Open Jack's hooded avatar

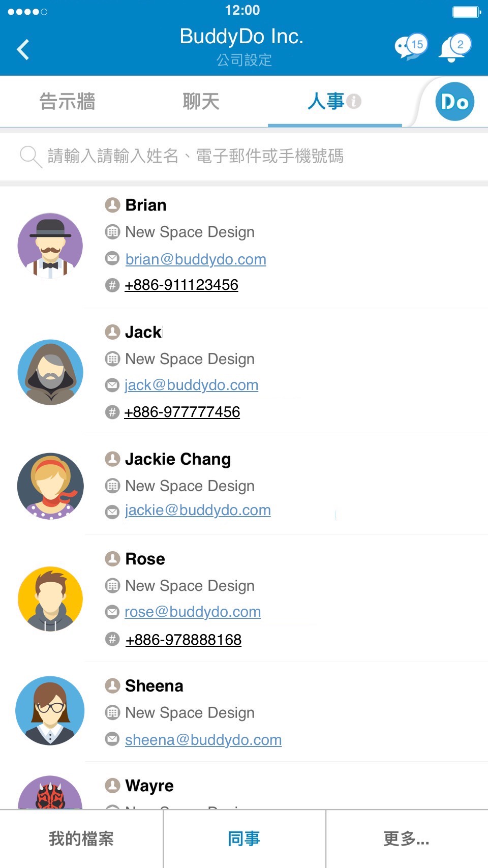pos(50,372)
